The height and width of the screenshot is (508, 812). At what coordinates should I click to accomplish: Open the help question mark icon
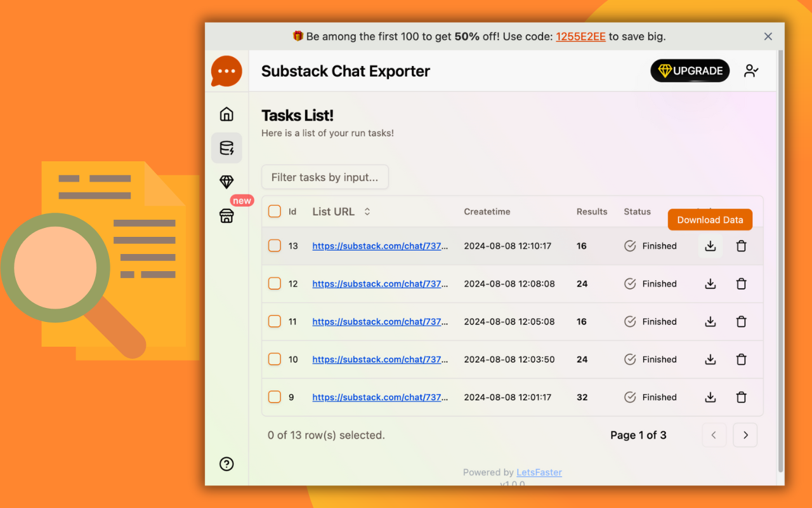[x=226, y=464]
